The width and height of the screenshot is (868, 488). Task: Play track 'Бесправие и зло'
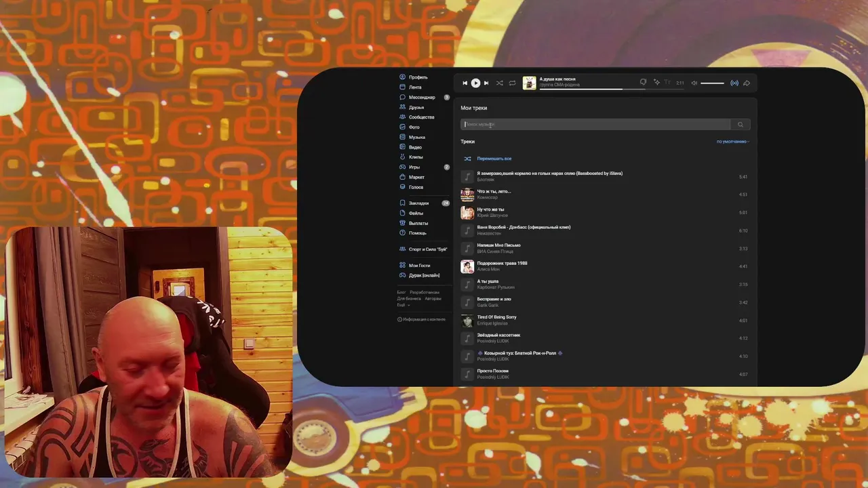tap(467, 302)
